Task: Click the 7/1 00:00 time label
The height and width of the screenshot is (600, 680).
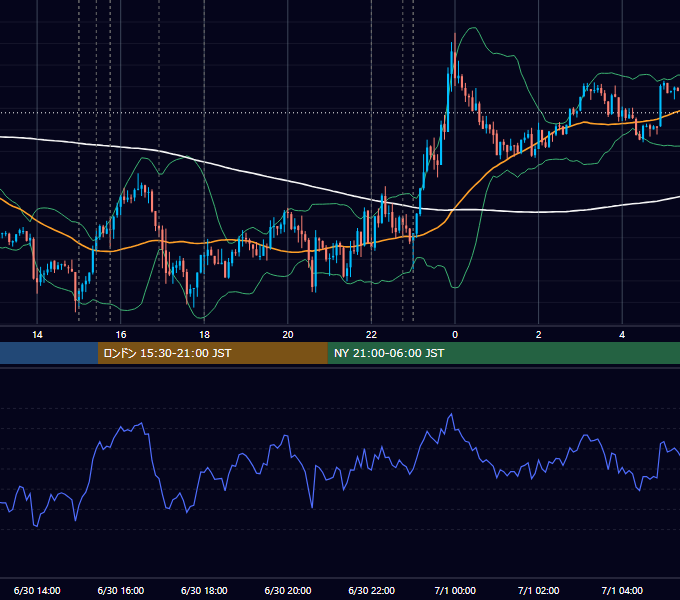Action: [455, 590]
